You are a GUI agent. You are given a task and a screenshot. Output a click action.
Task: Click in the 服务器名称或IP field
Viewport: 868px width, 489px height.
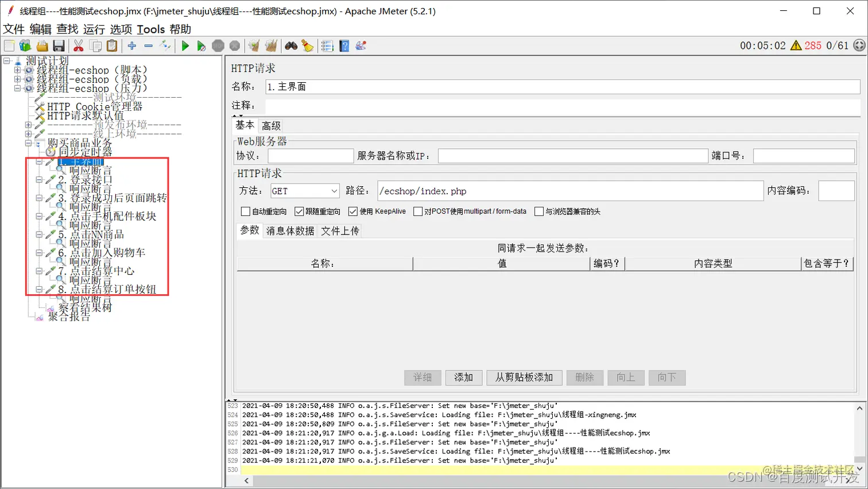(573, 156)
